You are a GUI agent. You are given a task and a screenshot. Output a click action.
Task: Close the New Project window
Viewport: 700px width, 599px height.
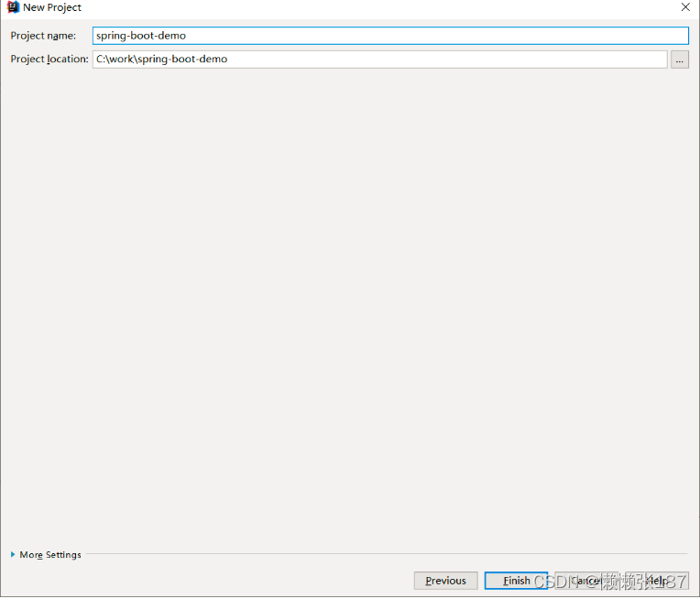685,7
